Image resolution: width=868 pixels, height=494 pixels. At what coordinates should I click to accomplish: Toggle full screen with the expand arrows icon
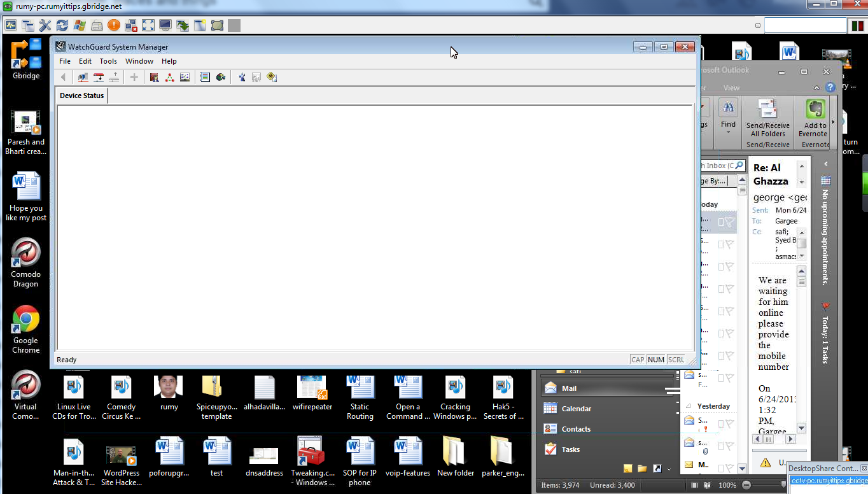pos(148,25)
